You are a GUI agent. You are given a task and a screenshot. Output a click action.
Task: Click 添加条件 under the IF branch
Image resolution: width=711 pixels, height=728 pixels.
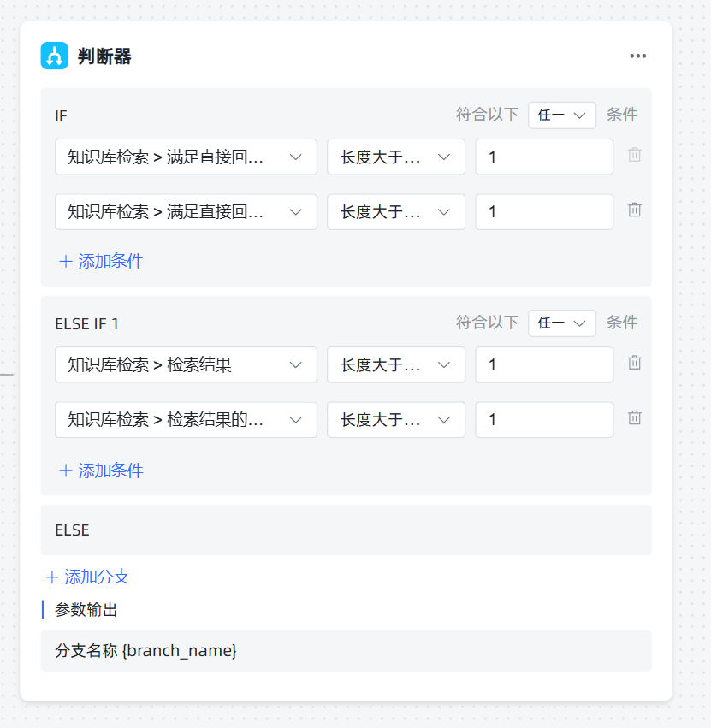click(x=101, y=261)
